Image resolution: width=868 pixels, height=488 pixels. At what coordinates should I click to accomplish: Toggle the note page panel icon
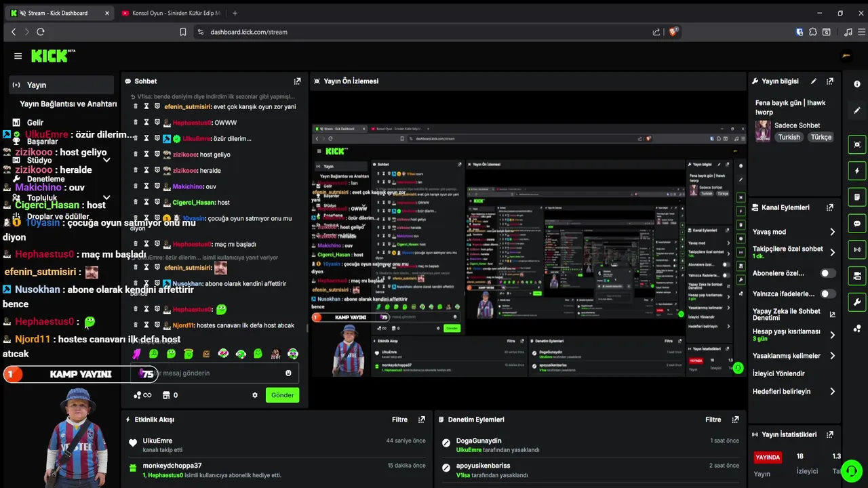[857, 197]
